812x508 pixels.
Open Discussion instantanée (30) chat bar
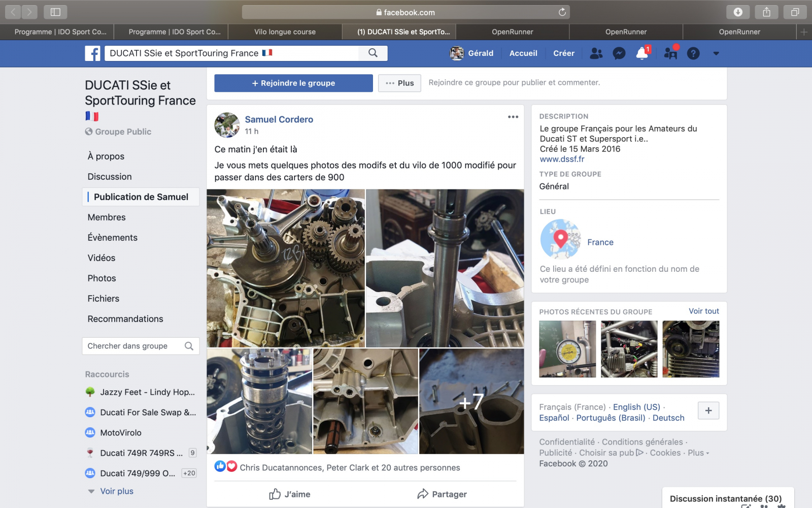(x=728, y=498)
